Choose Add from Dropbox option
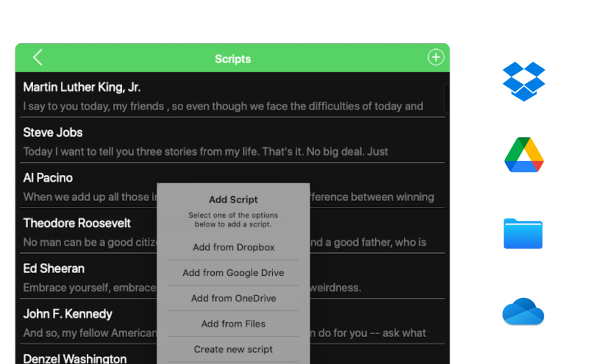The width and height of the screenshot is (609, 364). point(233,247)
